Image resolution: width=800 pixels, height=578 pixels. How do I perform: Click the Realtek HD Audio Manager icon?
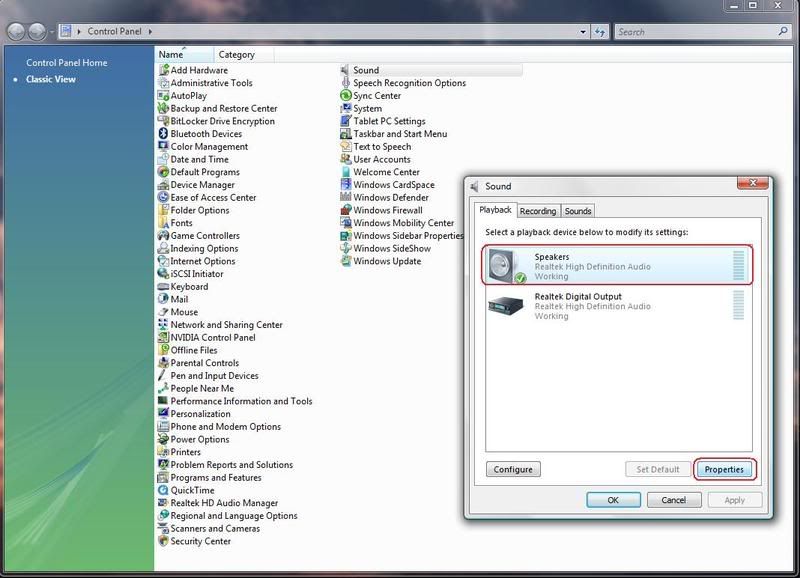(x=163, y=503)
